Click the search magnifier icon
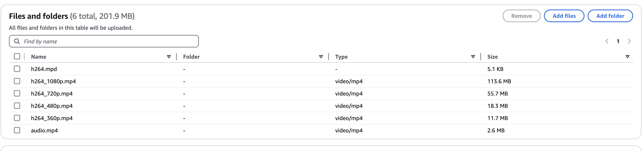 coord(17,41)
